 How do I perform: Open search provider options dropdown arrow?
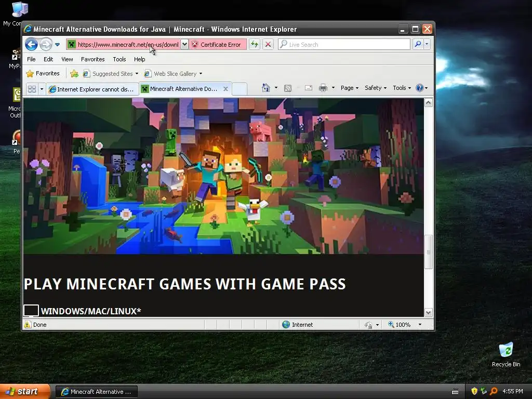click(x=427, y=44)
